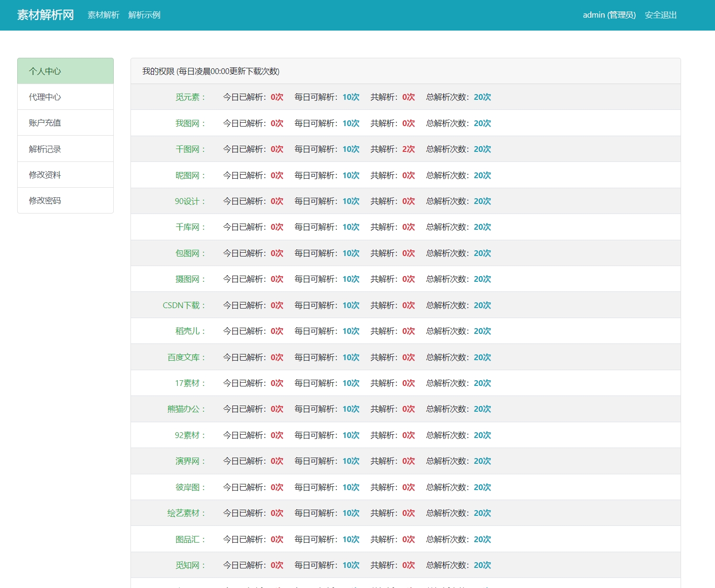This screenshot has width=715, height=588.
Task: Click the 绘艺素材 site label
Action: tap(186, 513)
